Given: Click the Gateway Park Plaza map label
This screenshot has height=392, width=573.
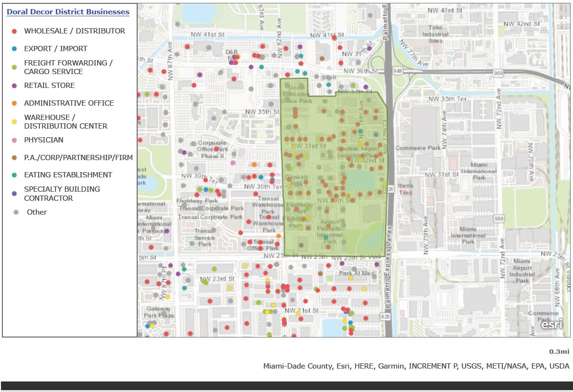Looking at the screenshot, I should 159,312.
